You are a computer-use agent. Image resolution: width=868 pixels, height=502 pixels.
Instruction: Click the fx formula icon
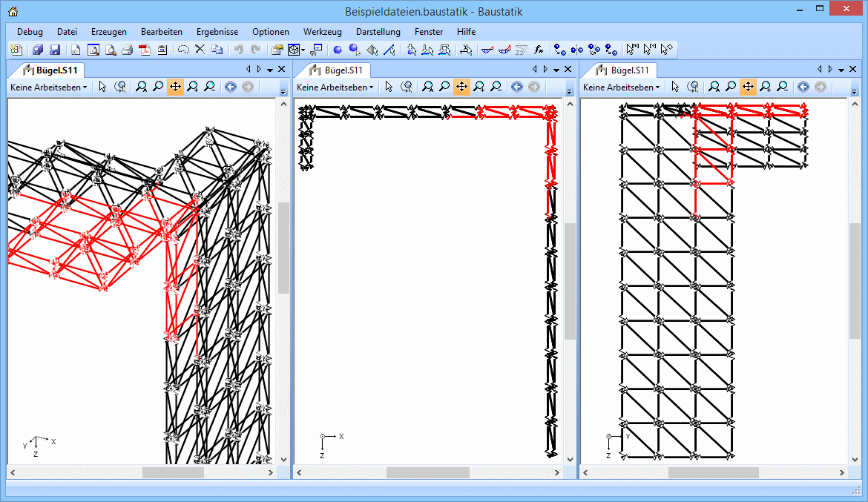[539, 50]
